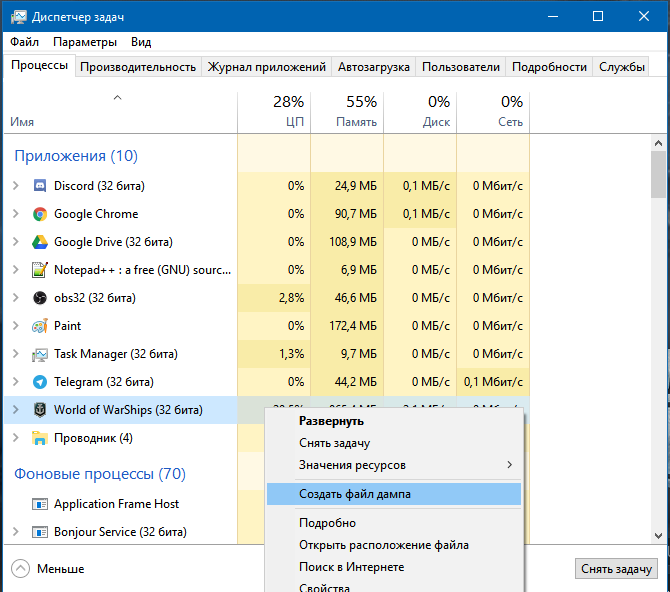Expand the Paint process row
Screen dimensions: 670x592
tap(16, 325)
